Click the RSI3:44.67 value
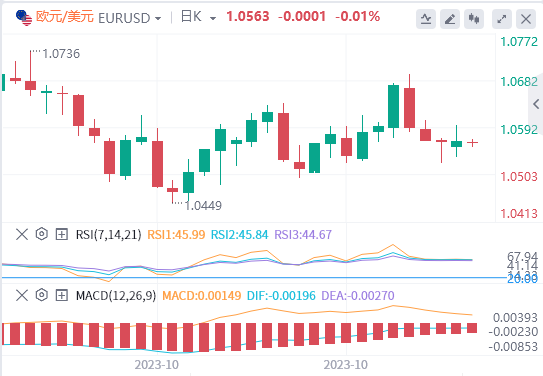The width and height of the screenshot is (543, 376). (303, 235)
